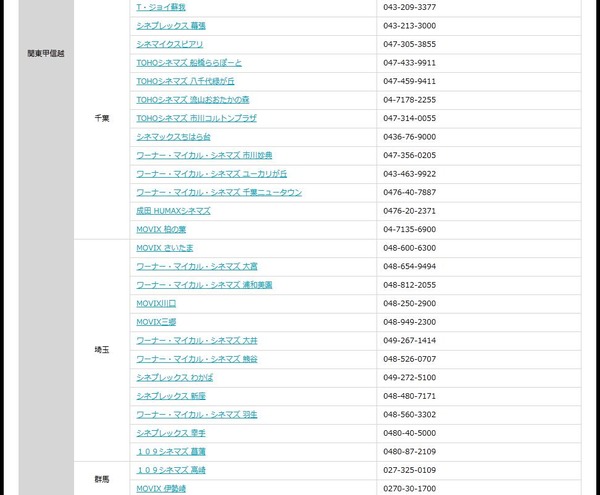Select phone number 048-250-2900
The image size is (600, 495).
pos(409,303)
